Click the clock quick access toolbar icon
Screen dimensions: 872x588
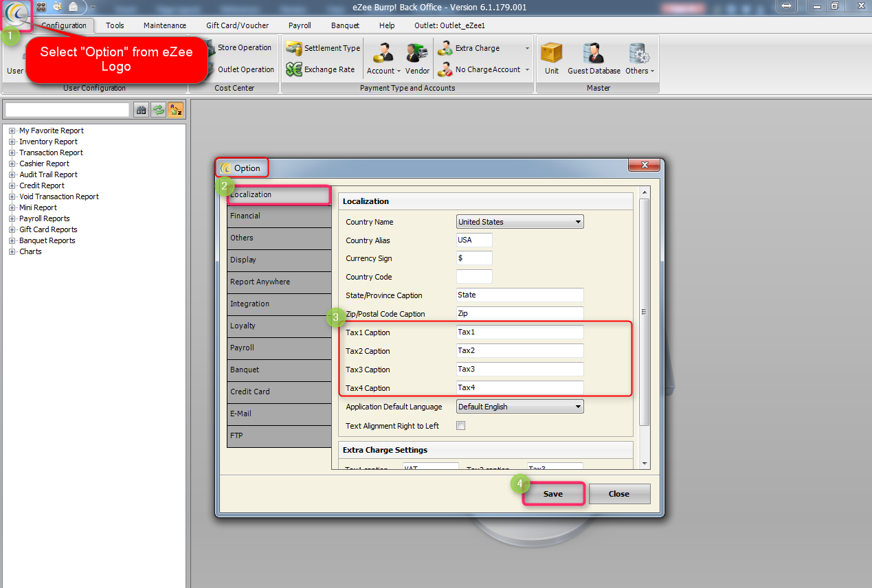(57, 6)
